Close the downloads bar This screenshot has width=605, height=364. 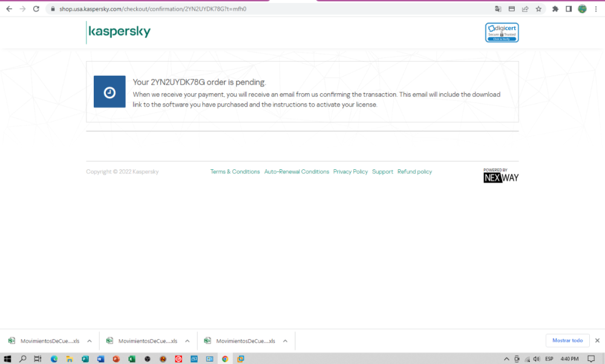pos(597,340)
